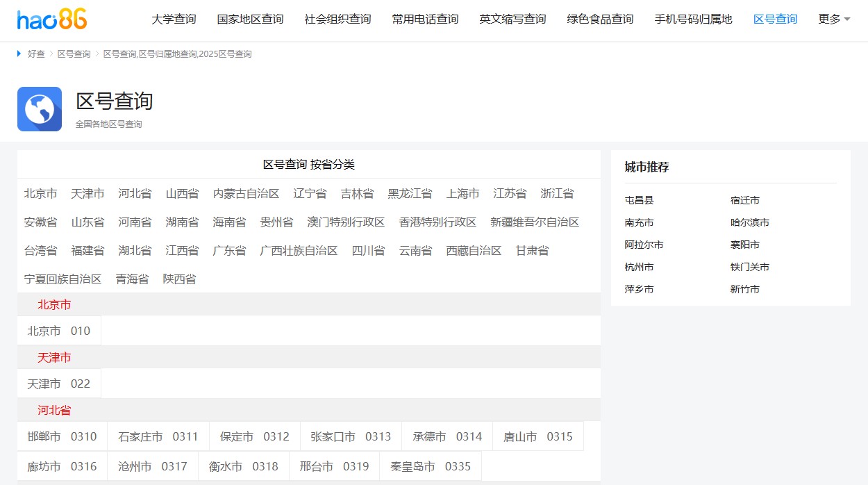Select 上海市 province link

click(462, 194)
